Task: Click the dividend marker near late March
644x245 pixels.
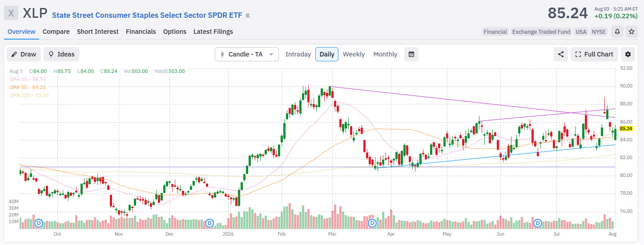Action: pos(372,222)
